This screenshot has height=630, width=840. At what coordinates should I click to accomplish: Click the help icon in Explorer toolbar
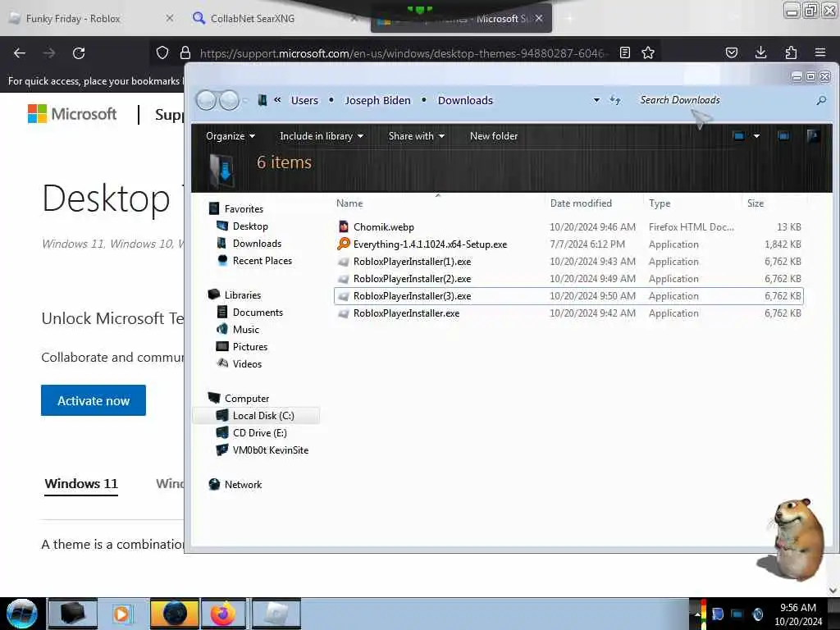pos(813,136)
